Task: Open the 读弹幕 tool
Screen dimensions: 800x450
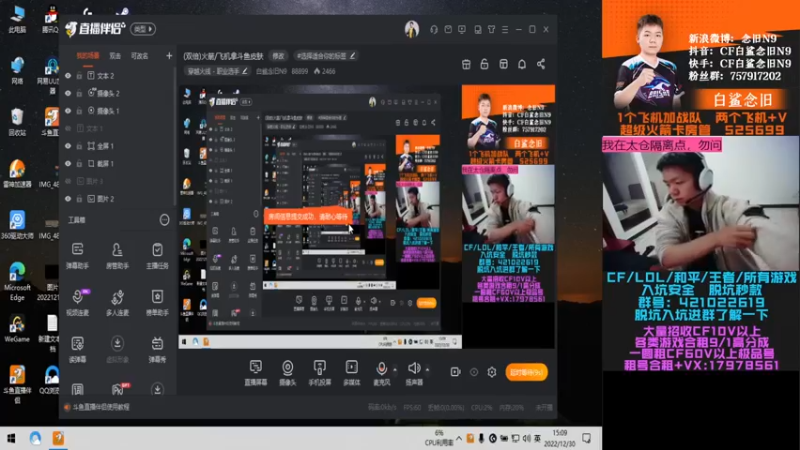Action: [78, 348]
